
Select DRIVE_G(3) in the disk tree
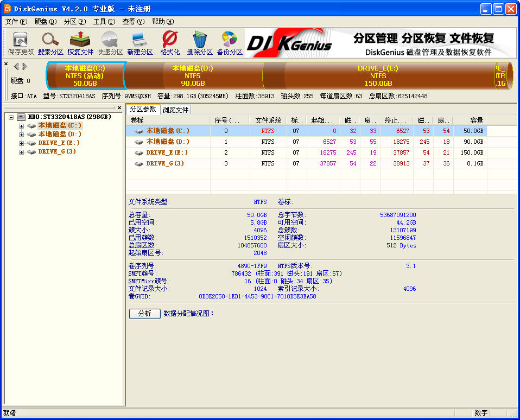56,152
